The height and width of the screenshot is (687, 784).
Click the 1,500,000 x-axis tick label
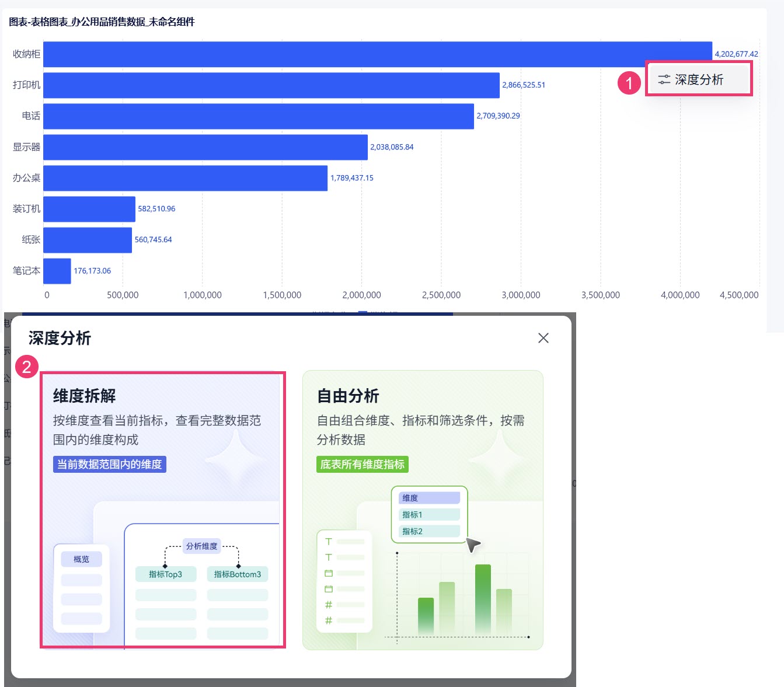tap(282, 295)
